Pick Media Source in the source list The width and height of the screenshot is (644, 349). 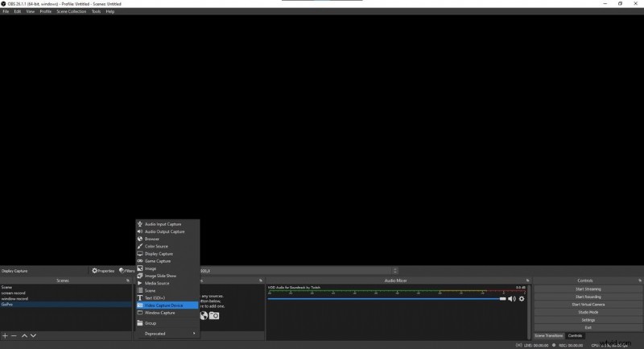coord(157,283)
